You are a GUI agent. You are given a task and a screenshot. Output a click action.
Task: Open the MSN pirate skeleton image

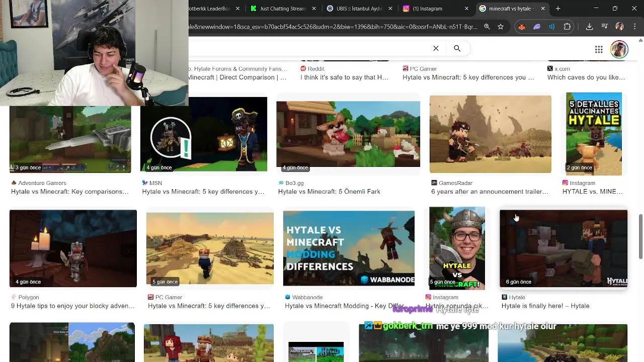[204, 134]
